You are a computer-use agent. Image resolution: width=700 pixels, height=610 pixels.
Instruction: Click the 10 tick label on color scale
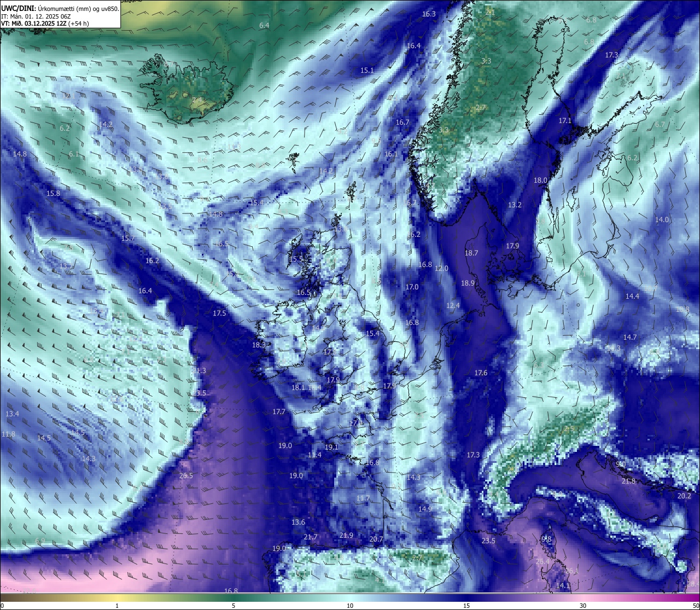pos(350,606)
